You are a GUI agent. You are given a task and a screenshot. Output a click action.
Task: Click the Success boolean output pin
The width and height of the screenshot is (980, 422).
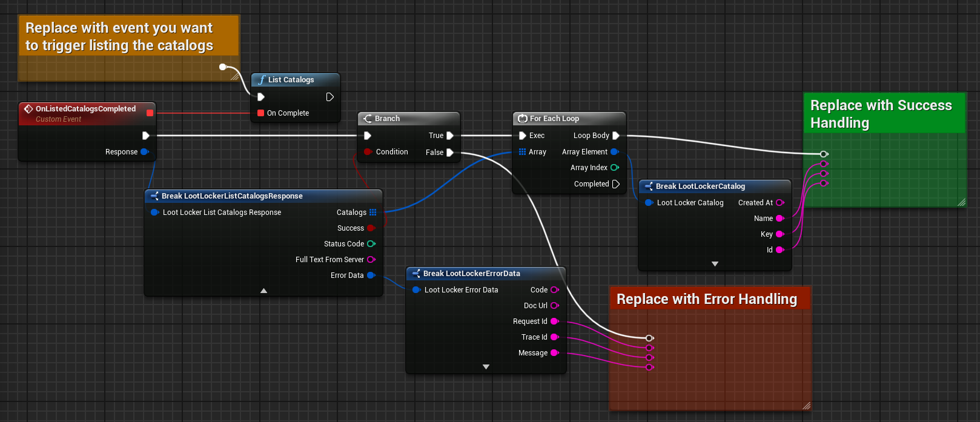click(371, 228)
